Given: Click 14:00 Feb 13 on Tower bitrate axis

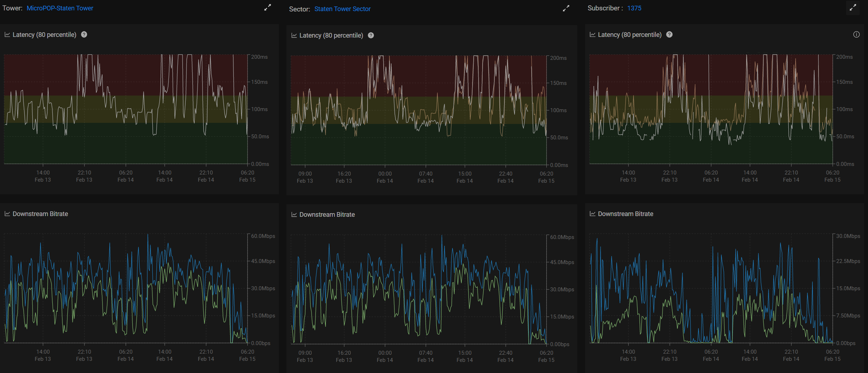Looking at the screenshot, I should tap(43, 355).
